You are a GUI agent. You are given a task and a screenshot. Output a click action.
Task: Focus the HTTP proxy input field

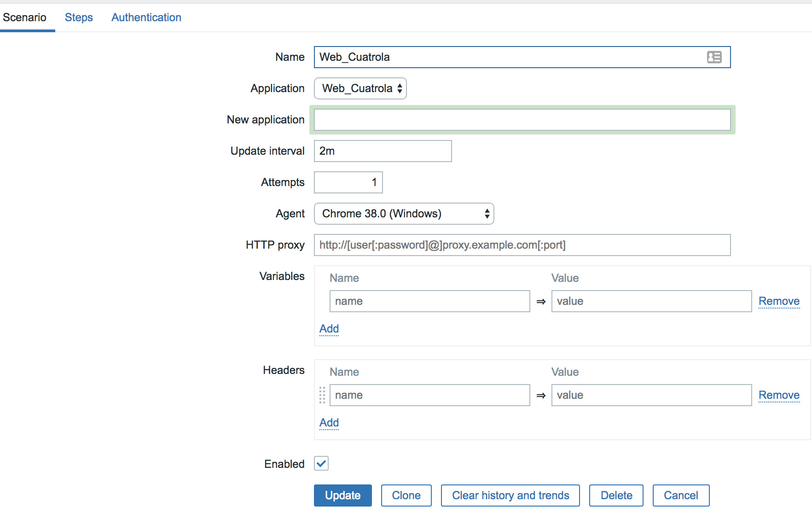(522, 245)
